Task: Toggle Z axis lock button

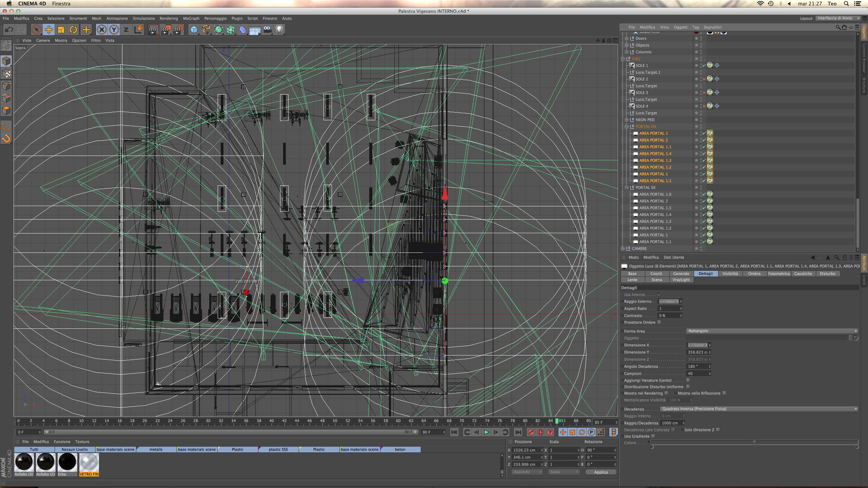Action: point(126,30)
